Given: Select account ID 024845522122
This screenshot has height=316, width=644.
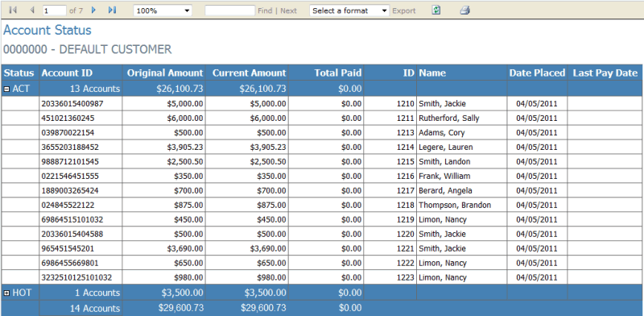Looking at the screenshot, I should 68,205.
